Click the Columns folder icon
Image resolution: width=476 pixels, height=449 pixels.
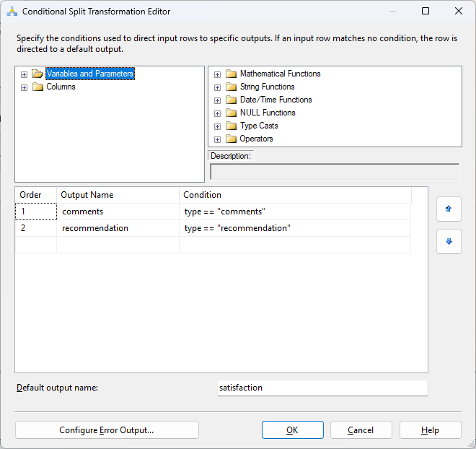(38, 87)
